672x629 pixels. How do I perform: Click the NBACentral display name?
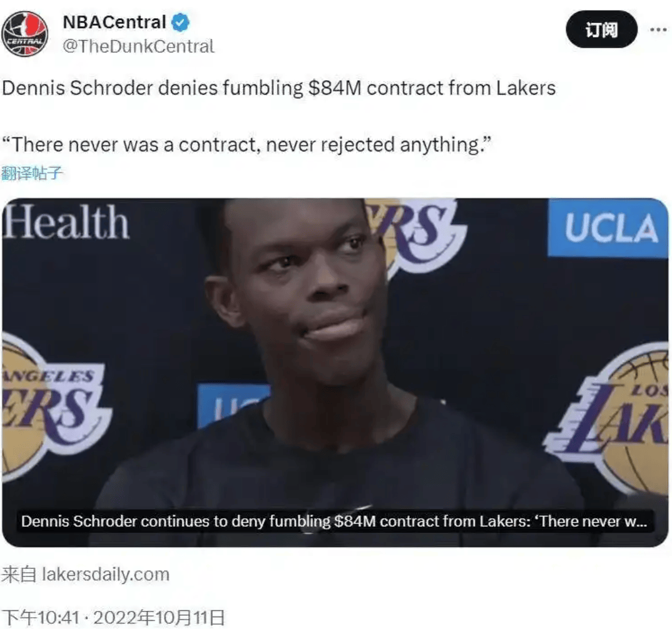pos(115,23)
